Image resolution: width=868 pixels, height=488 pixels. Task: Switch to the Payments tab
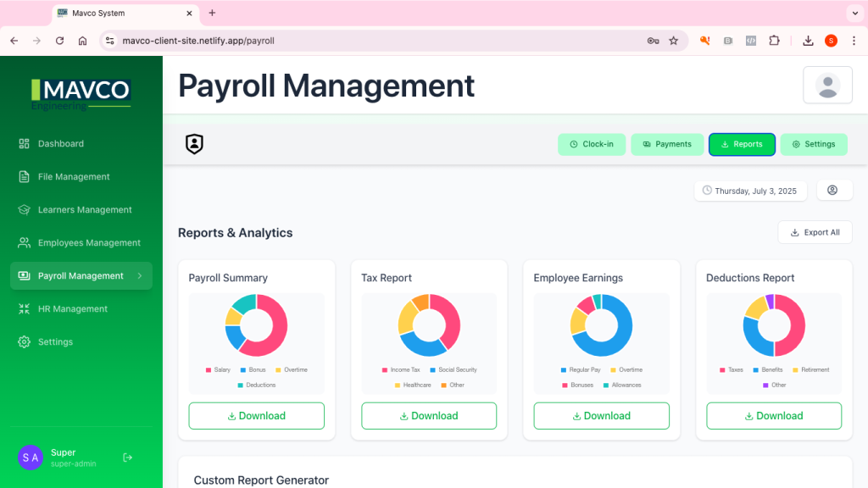point(667,144)
